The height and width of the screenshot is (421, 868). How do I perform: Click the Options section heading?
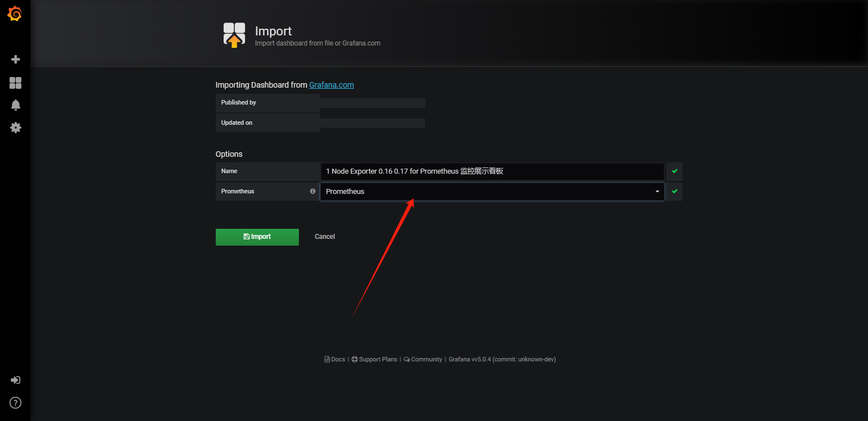click(x=229, y=154)
